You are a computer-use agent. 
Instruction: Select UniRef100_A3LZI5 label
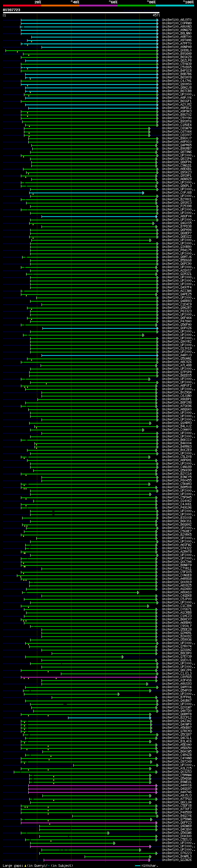[x=177, y=769]
